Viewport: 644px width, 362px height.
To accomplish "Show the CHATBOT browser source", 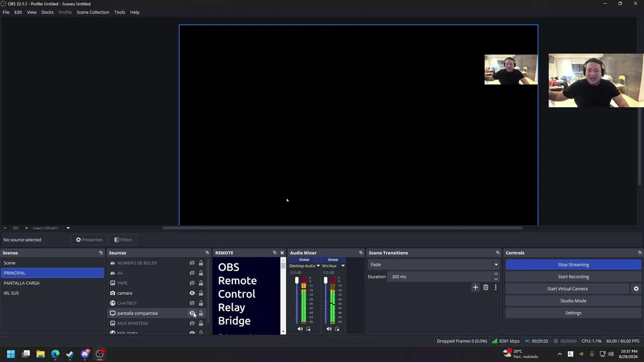I will [192, 303].
